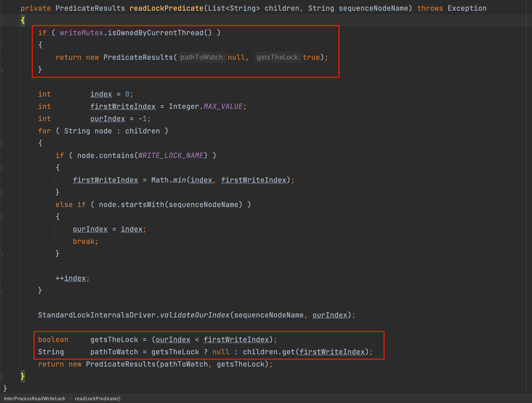532x403 pixels.
Task: Collapse the writeMutex if block fold marker
Action: click(1, 45)
